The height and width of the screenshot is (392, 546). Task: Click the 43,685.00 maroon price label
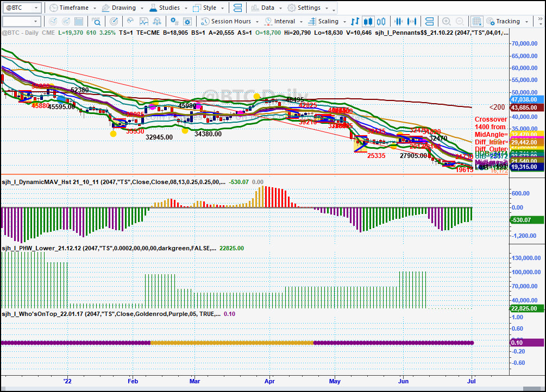click(x=526, y=108)
